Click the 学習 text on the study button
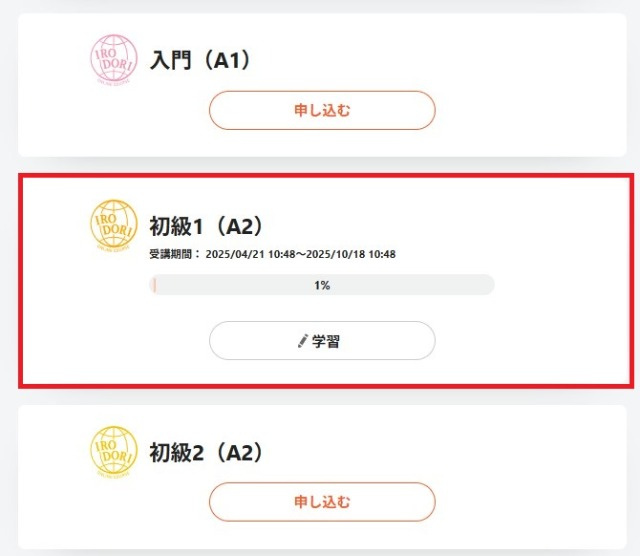This screenshot has height=556, width=640. click(326, 341)
